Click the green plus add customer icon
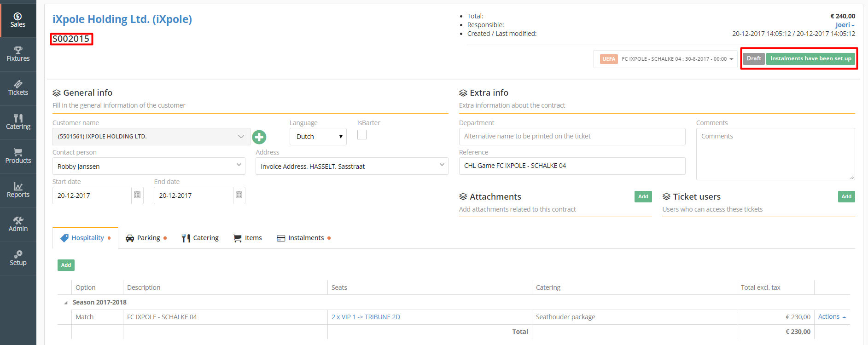868x345 pixels. [259, 137]
